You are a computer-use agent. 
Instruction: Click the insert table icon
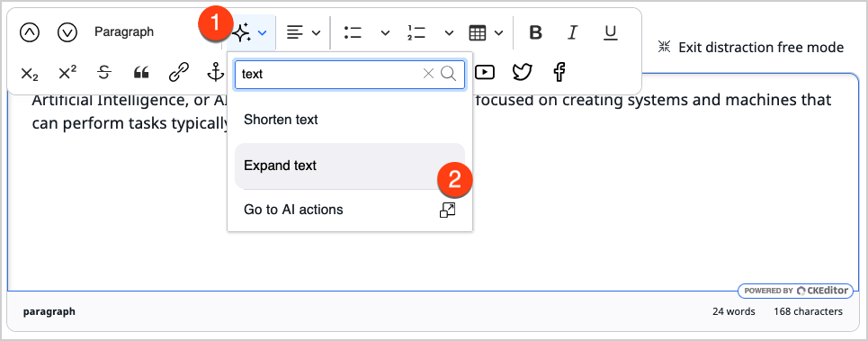coord(478,33)
